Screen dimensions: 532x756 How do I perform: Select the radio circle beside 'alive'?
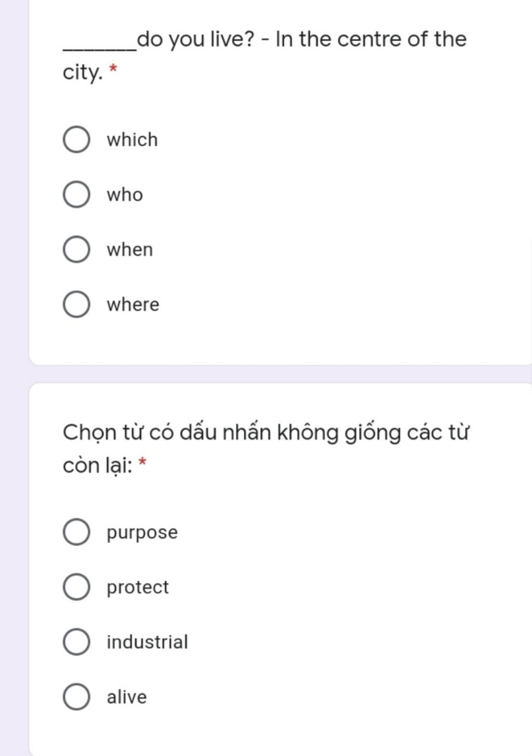point(76,697)
